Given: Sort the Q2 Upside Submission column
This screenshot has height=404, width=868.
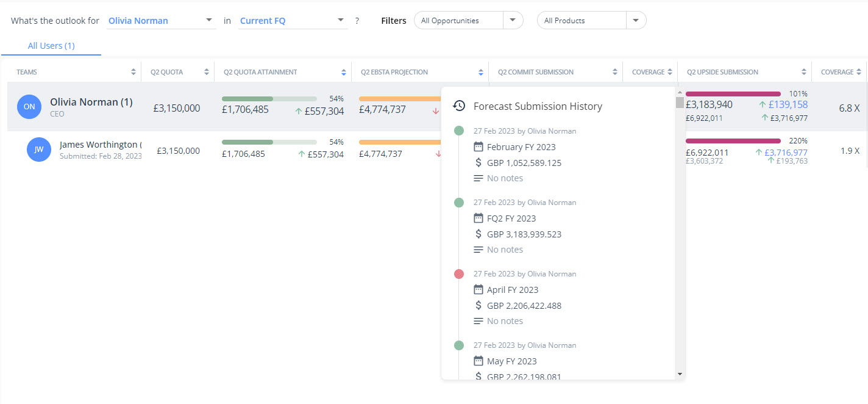Looking at the screenshot, I should [804, 72].
